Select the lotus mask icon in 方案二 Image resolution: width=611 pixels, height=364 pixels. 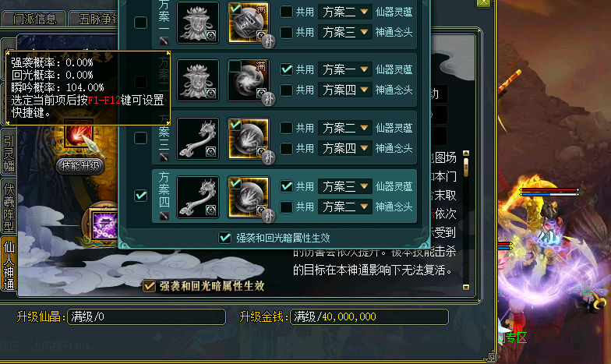tap(198, 81)
